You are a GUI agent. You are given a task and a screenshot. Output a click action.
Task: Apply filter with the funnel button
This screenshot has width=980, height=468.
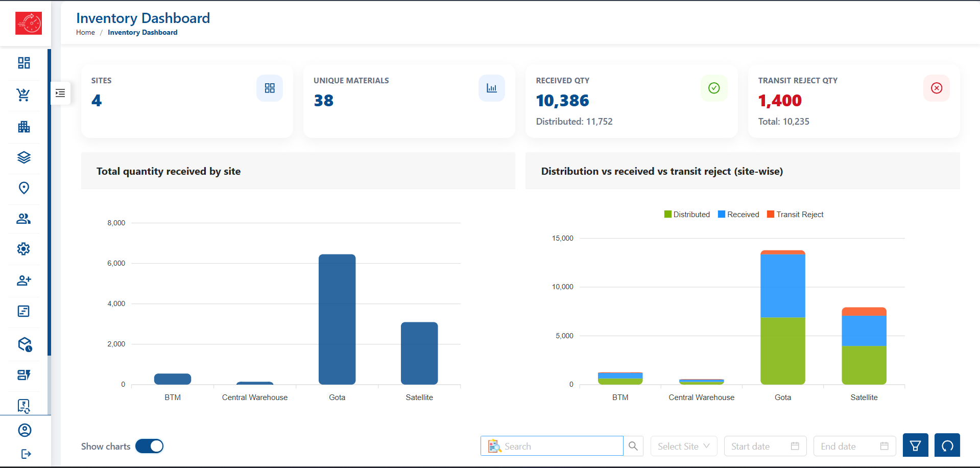point(915,446)
